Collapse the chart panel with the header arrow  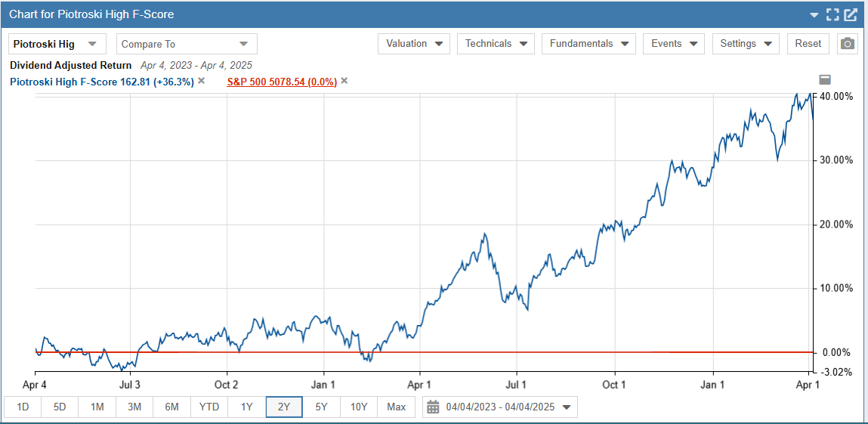814,14
